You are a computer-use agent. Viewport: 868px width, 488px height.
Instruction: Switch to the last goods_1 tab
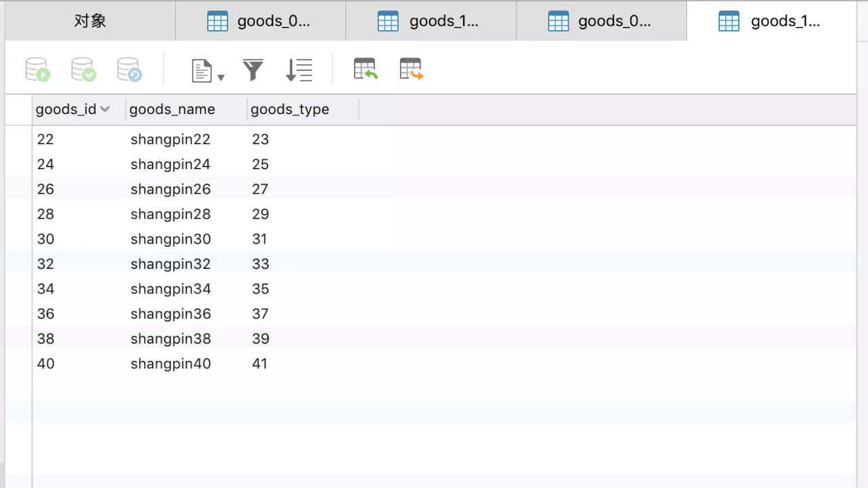tap(772, 21)
